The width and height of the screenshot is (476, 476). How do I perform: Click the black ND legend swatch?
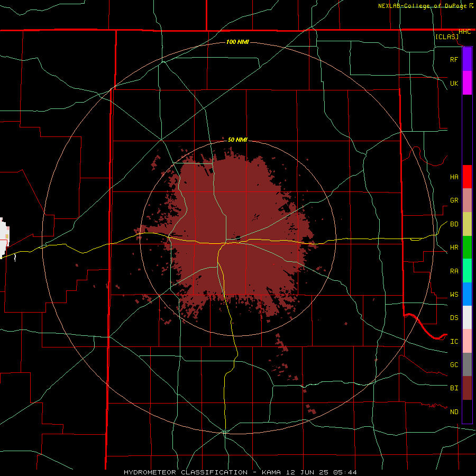click(467, 411)
